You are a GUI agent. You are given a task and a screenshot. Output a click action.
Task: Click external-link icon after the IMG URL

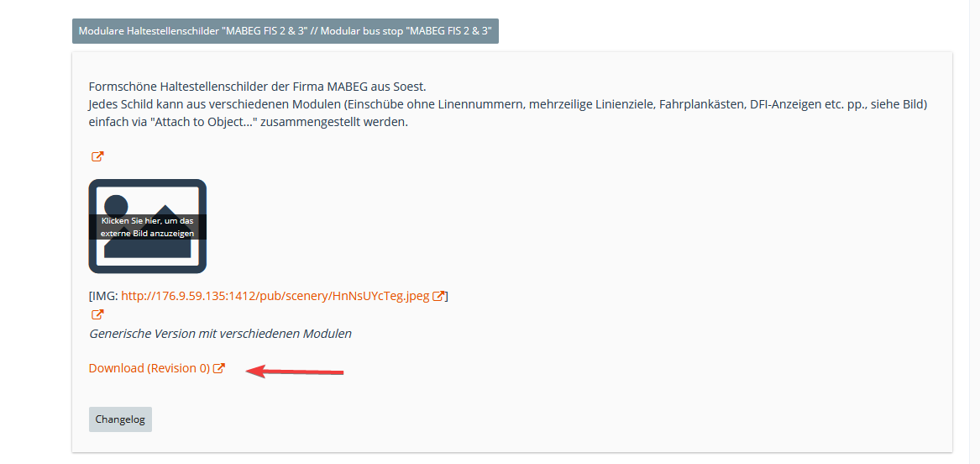click(438, 296)
